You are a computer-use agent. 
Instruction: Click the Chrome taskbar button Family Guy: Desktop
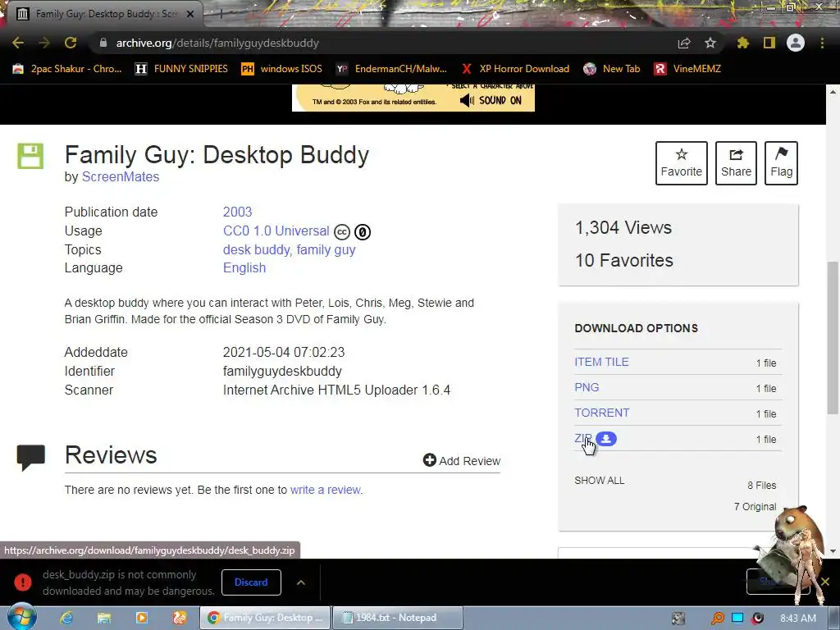265,618
